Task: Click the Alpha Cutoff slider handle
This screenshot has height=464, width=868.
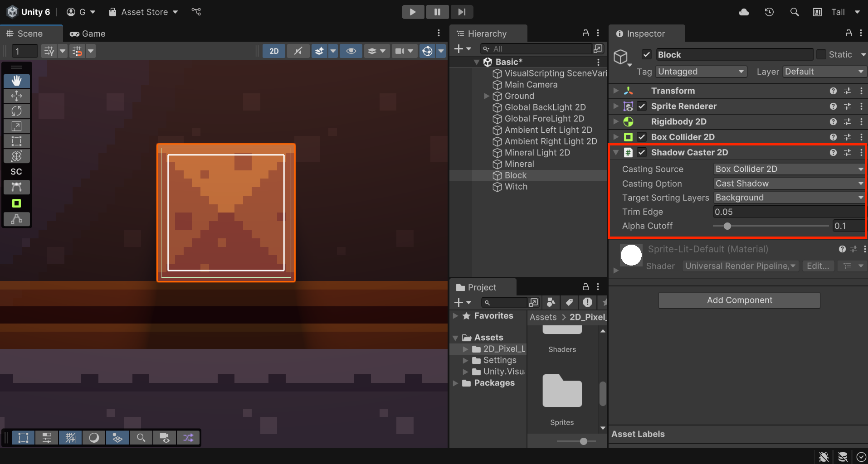Action: coord(727,226)
